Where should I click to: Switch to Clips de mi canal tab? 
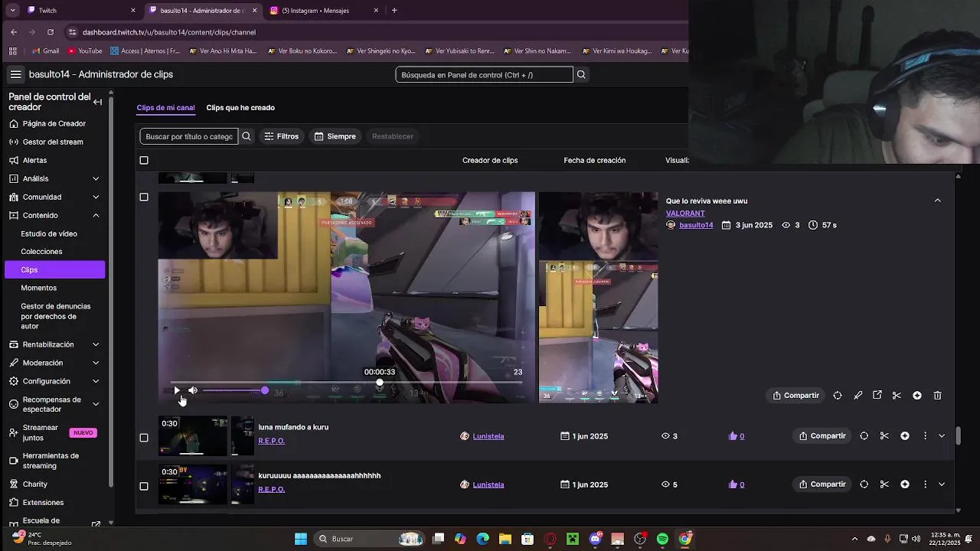coord(165,108)
